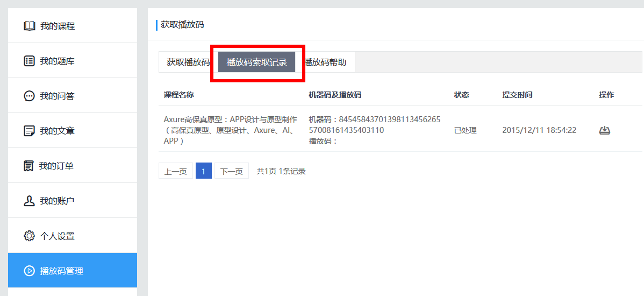
Task: Click the 下一页 pagination button
Action: pos(232,171)
